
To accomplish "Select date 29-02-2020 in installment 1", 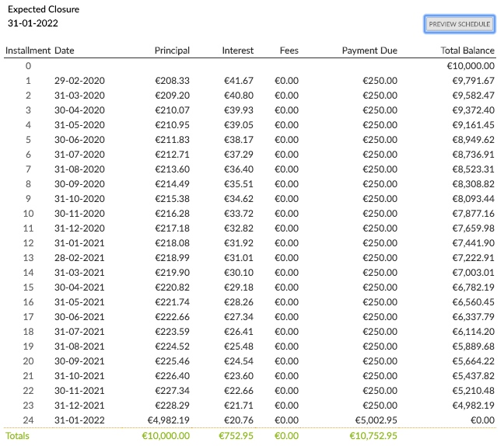I will (79, 81).
